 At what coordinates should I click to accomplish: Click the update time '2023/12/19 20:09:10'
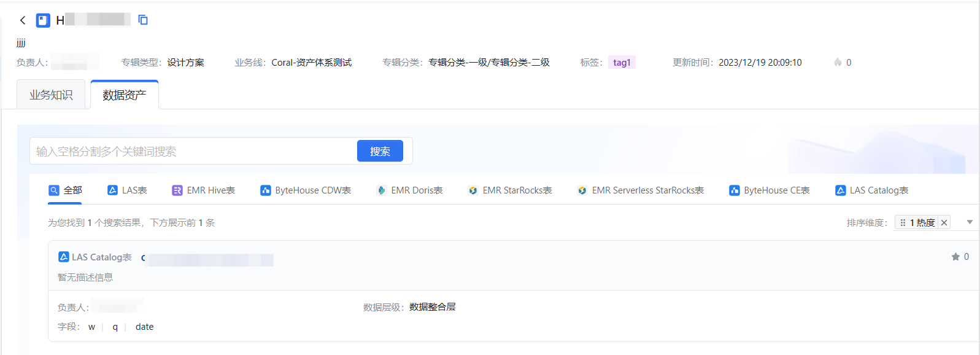pyautogui.click(x=760, y=62)
